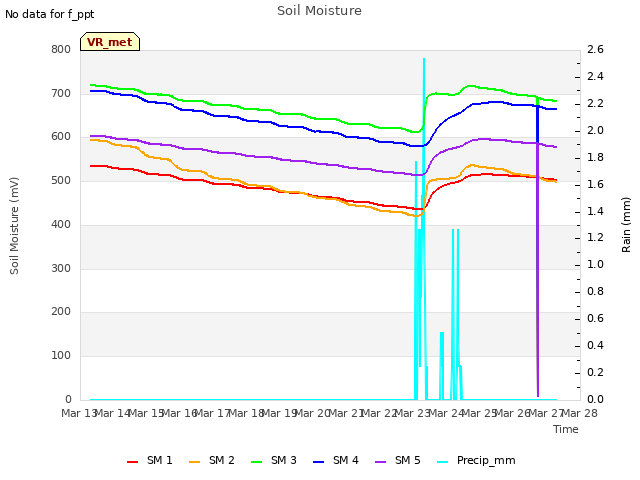Click the green SM 3 legend swatch
The height and width of the screenshot is (480, 640).
(256, 462)
